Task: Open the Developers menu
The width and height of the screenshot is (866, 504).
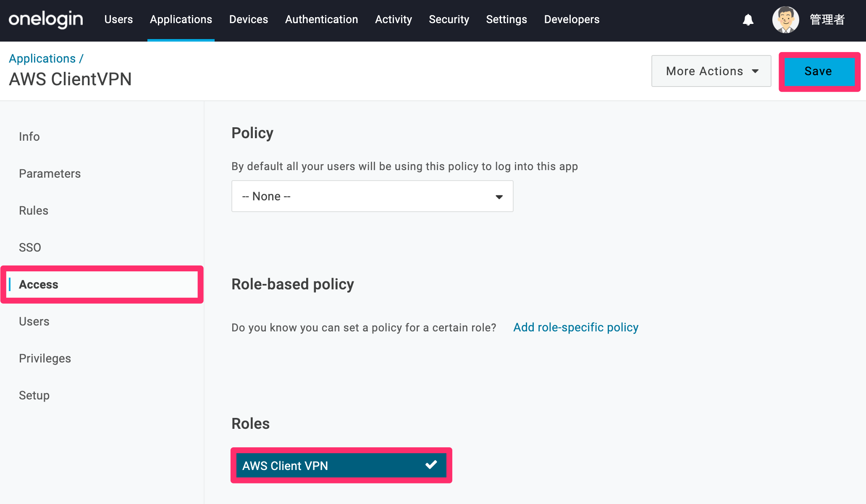Action: 572,19
